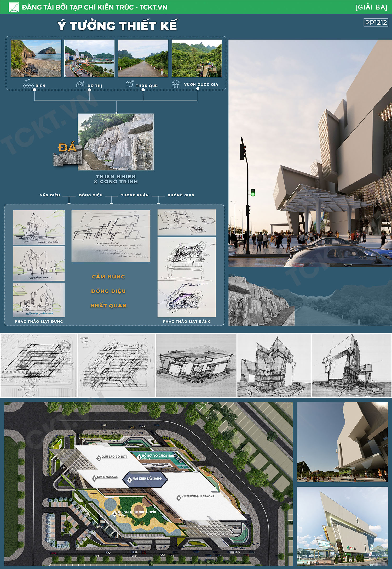392x569 pixels.
Task: Click the marker beside KHU VUI CHƠI NGOÀI TRỜI
Action: click(114, 514)
